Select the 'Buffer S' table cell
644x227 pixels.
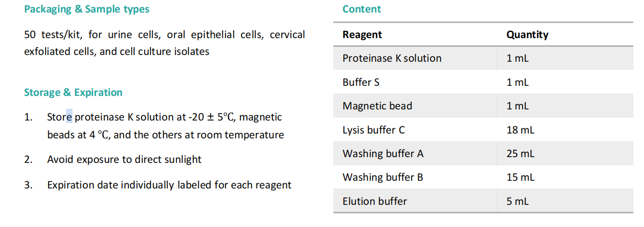click(361, 82)
